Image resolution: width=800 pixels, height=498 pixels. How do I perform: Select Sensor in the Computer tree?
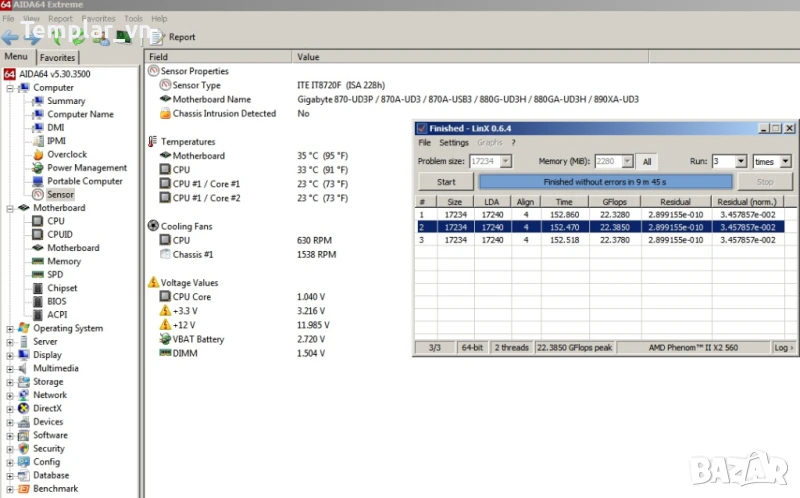tap(60, 194)
